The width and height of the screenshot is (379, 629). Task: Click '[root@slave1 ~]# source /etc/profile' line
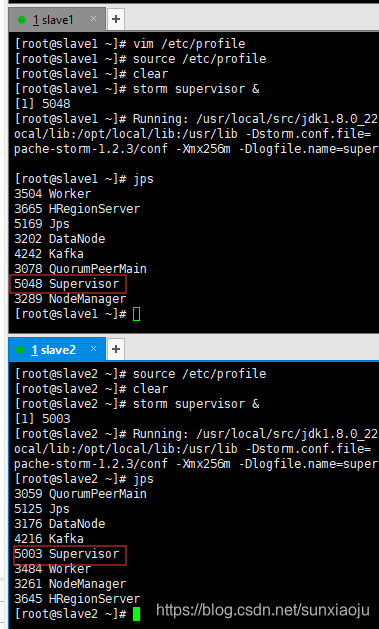click(x=140, y=59)
